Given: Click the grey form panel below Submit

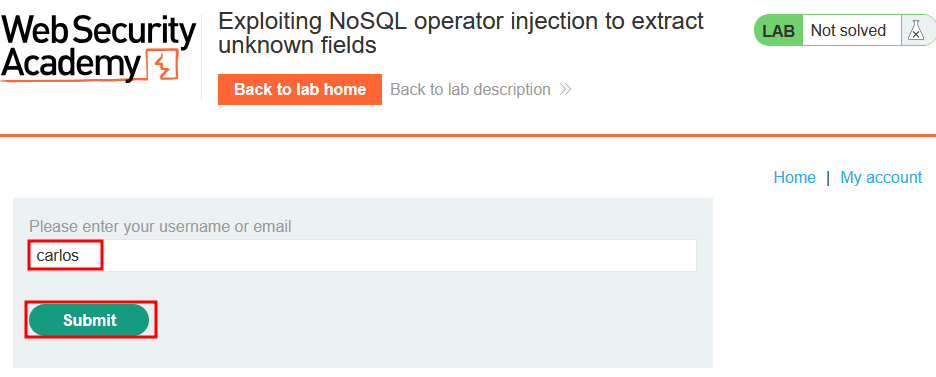Looking at the screenshot, I should [363, 353].
